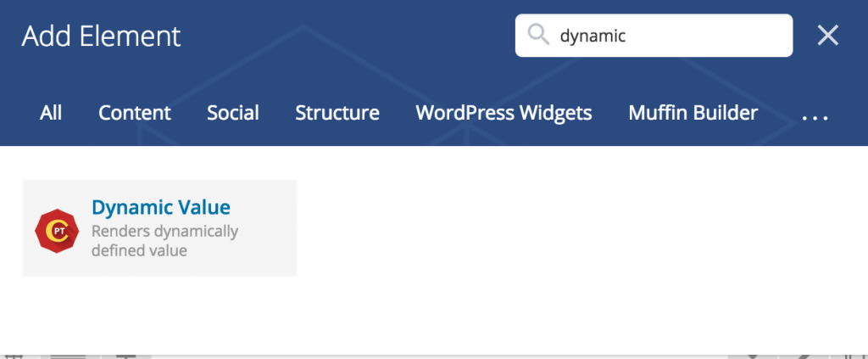Switch to the All tab
The height and width of the screenshot is (359, 868).
point(51,113)
